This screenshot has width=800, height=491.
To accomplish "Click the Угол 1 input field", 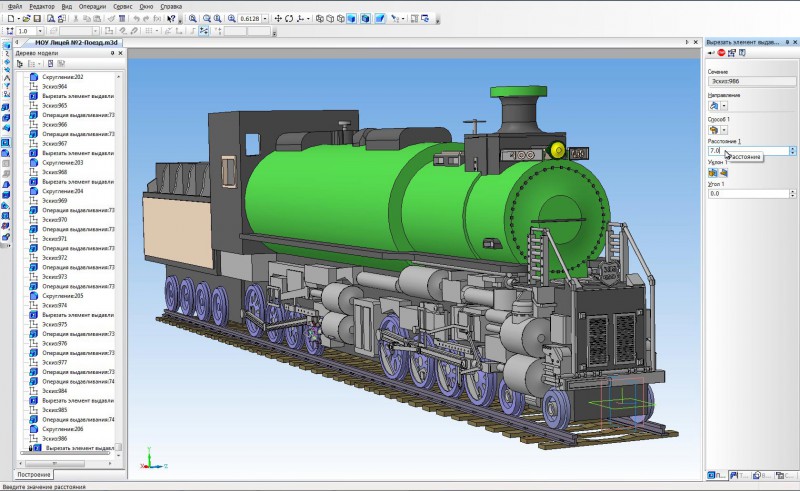I will pyautogui.click(x=746, y=193).
